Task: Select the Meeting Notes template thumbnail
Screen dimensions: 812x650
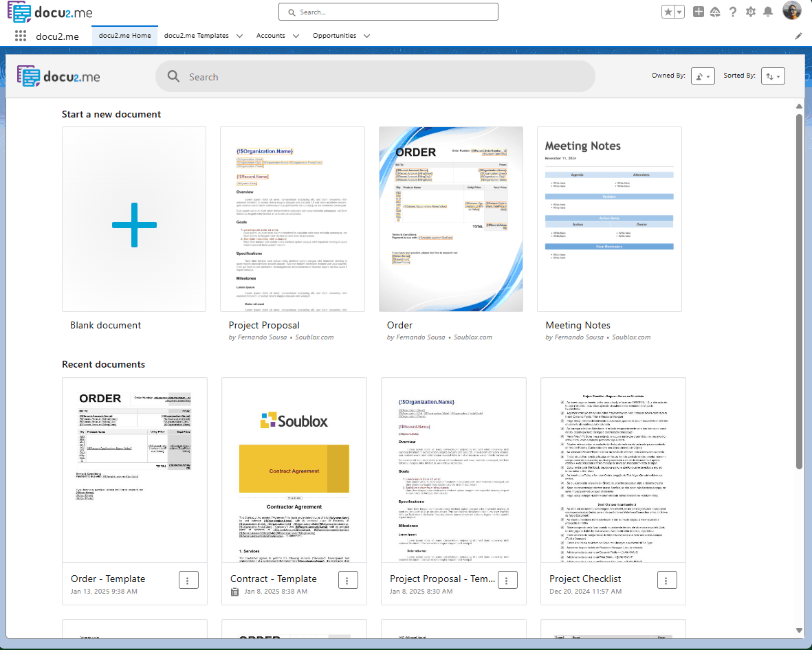Action: tap(610, 219)
